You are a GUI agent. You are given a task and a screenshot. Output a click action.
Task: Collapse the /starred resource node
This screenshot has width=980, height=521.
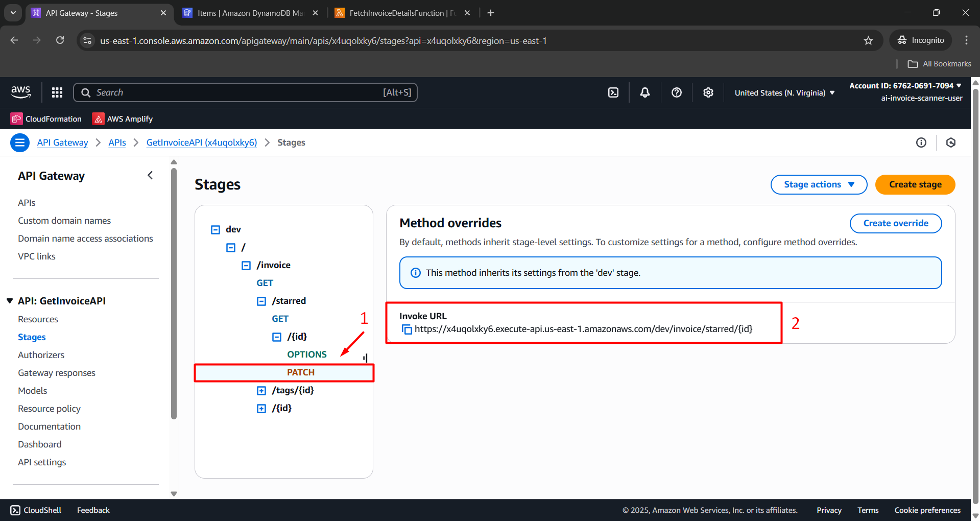pyautogui.click(x=261, y=301)
